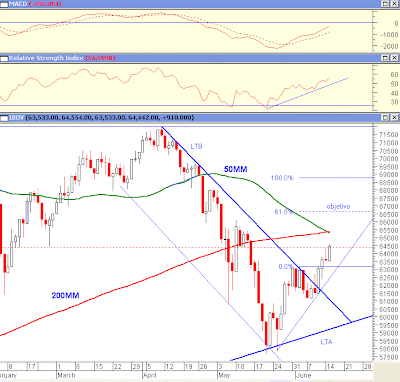
Task: Click the -2000 value on MACD scale
Action: point(389,46)
